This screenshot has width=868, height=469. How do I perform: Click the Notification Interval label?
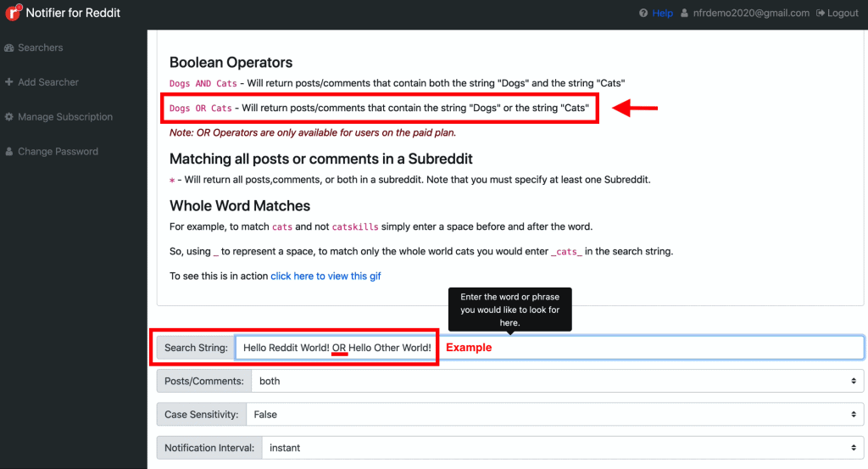click(209, 448)
